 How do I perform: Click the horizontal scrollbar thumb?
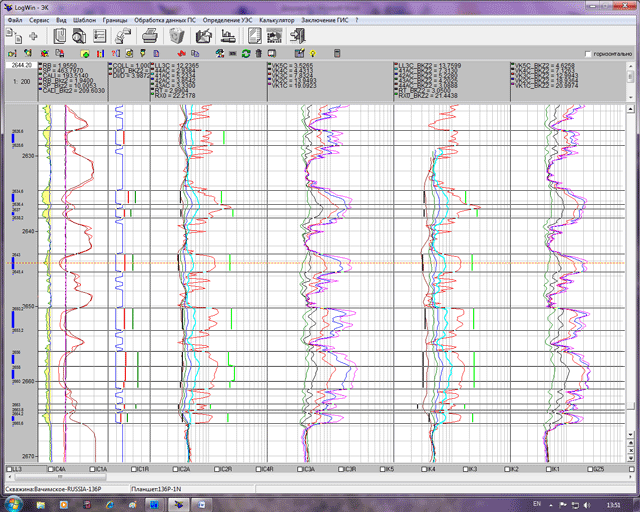pos(60,476)
